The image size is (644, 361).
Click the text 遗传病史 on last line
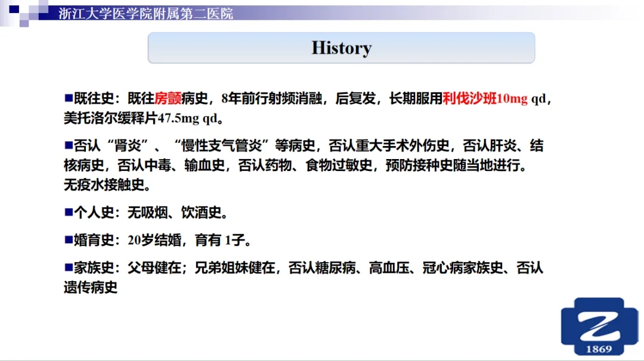coord(91,288)
